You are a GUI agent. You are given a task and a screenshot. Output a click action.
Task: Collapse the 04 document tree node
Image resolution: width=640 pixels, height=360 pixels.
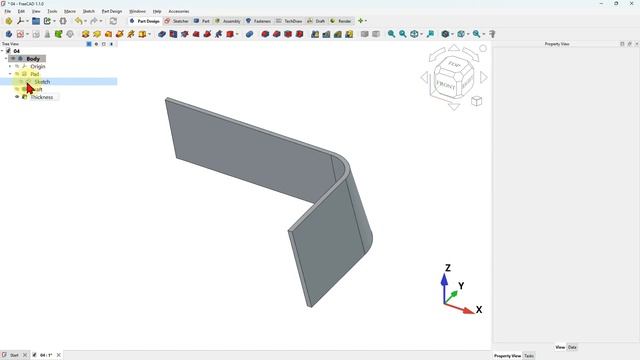[2, 51]
